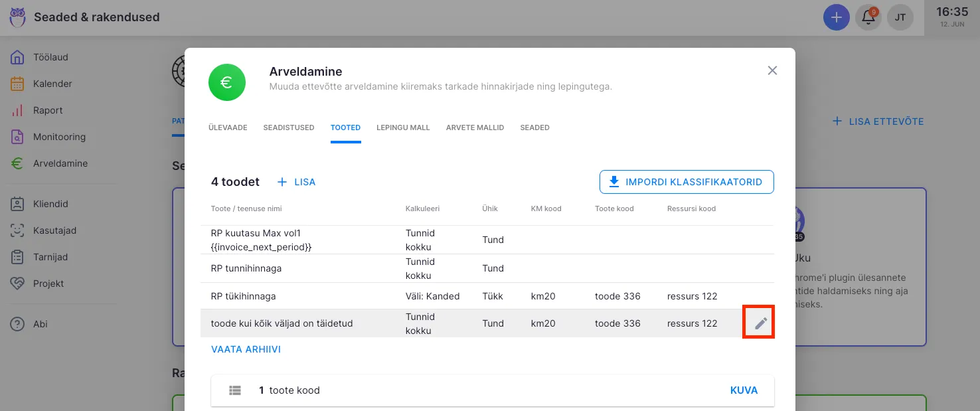980x411 pixels.
Task: Switch to the Ülevaade tab
Action: click(228, 127)
